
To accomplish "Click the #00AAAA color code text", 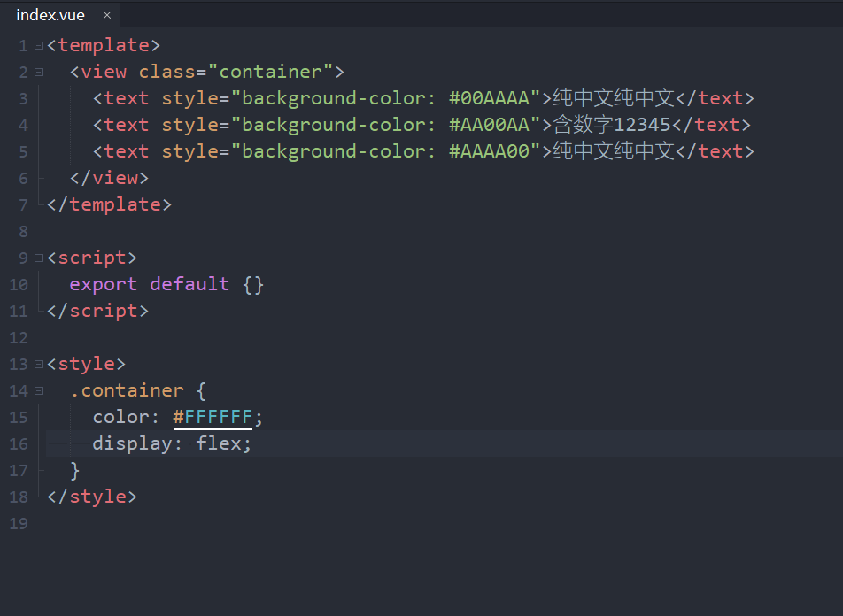I will coord(489,98).
